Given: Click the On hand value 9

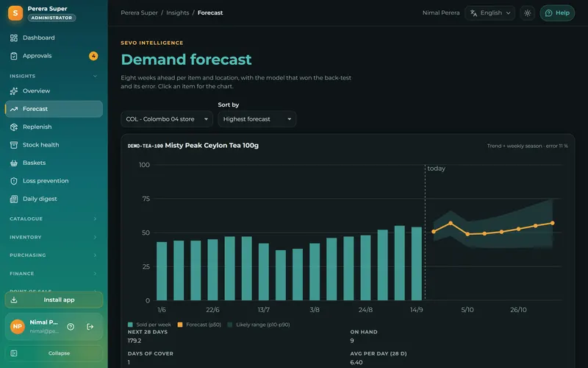Looking at the screenshot, I should [352, 341].
